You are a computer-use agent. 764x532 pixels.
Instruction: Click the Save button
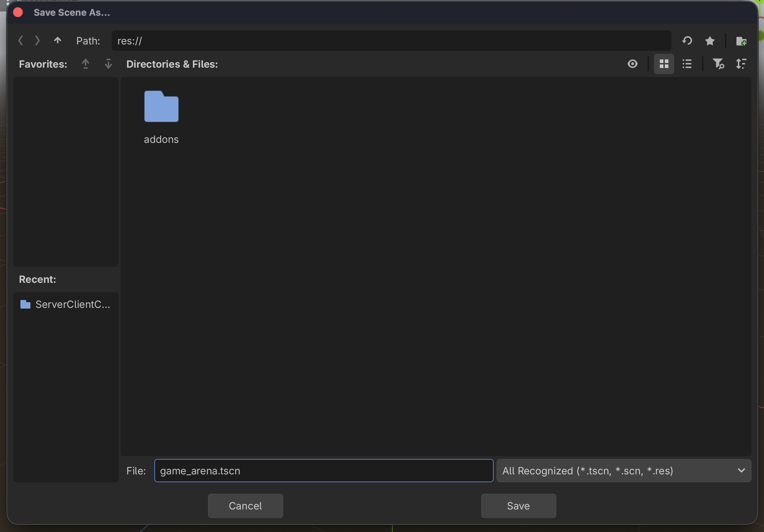pos(518,506)
